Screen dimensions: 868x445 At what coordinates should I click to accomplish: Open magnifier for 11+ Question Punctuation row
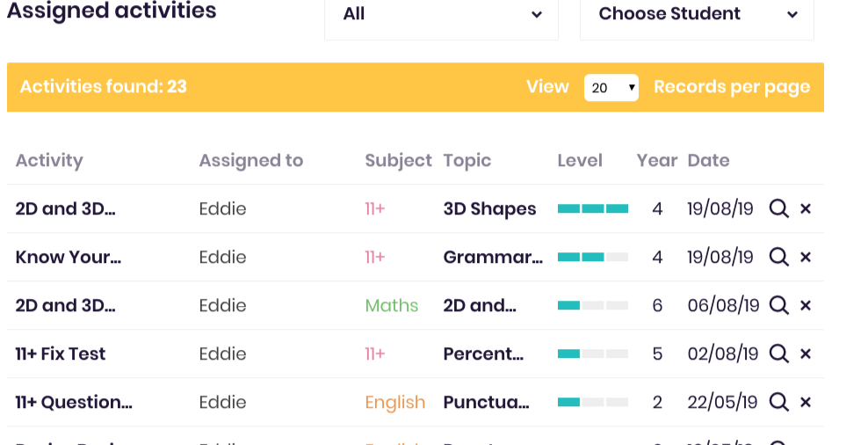(779, 402)
